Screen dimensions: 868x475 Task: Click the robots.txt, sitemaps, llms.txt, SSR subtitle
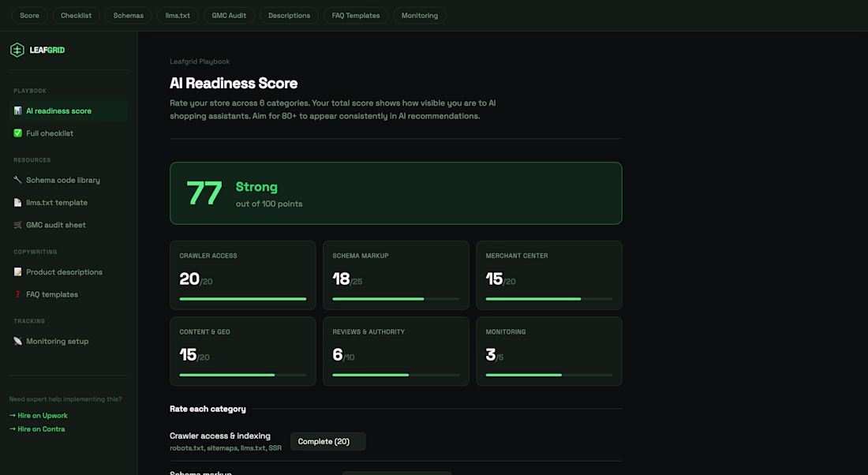[x=226, y=448]
